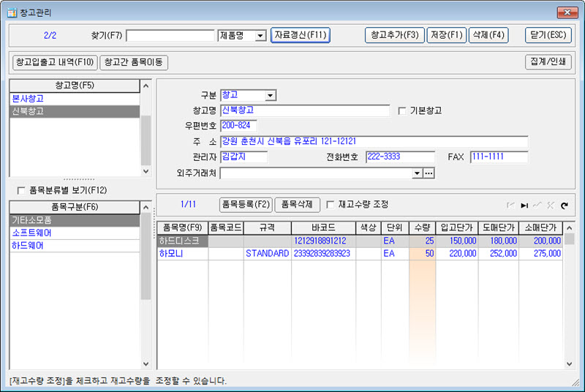Click the 닫기(ESC) button
585x392 pixels.
548,35
